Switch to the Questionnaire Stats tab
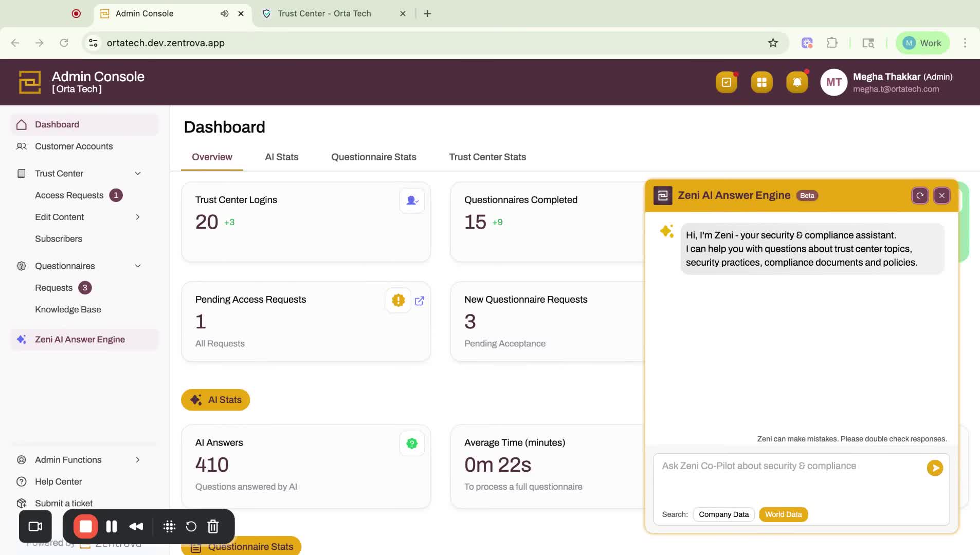 pyautogui.click(x=373, y=157)
